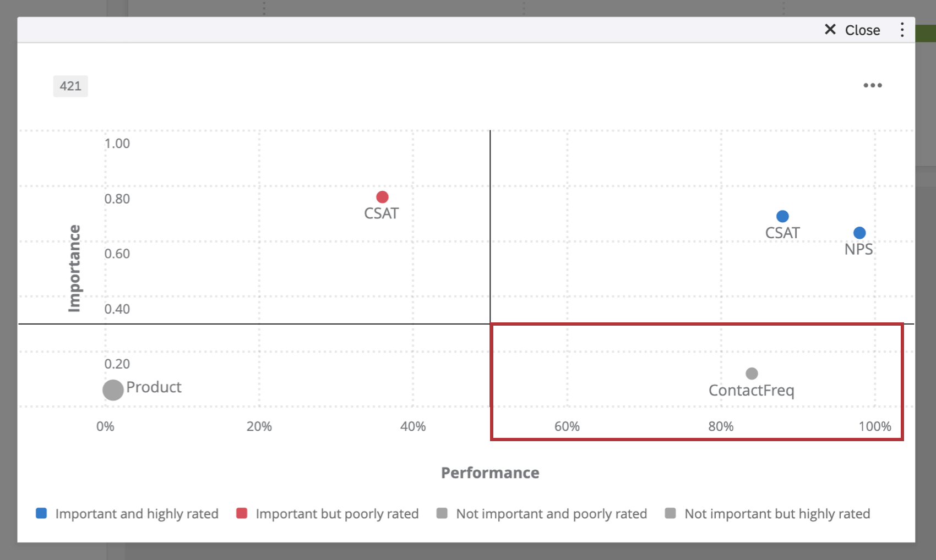
Task: Click the red legend square icon
Action: click(241, 513)
